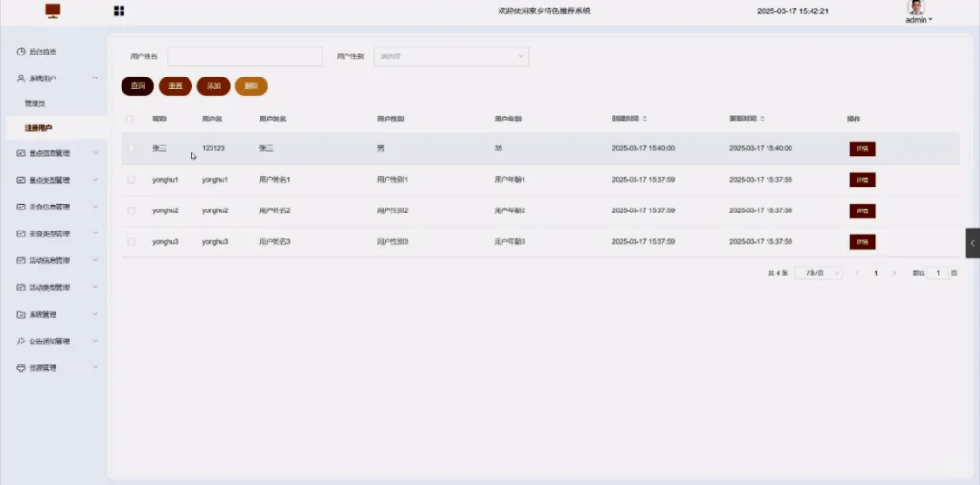Screen dimensions: 980x485
Task: Check the box for the yonghu3 row
Action: pos(131,241)
